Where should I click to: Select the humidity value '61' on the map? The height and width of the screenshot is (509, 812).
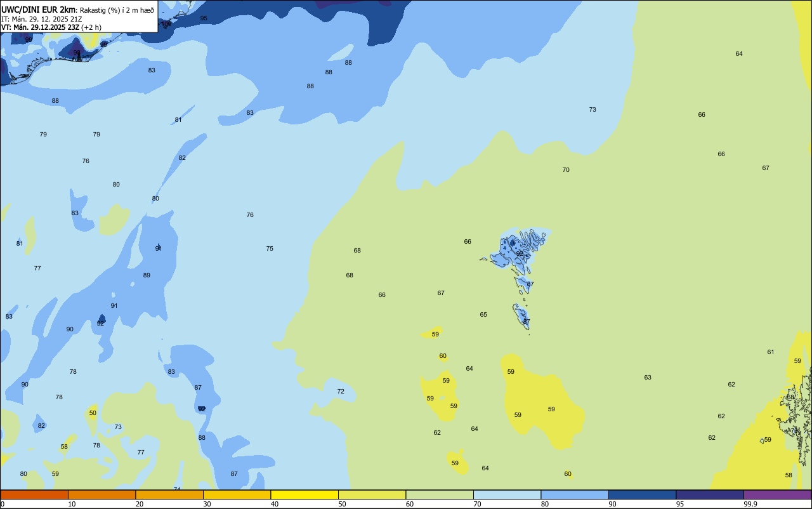click(x=771, y=352)
